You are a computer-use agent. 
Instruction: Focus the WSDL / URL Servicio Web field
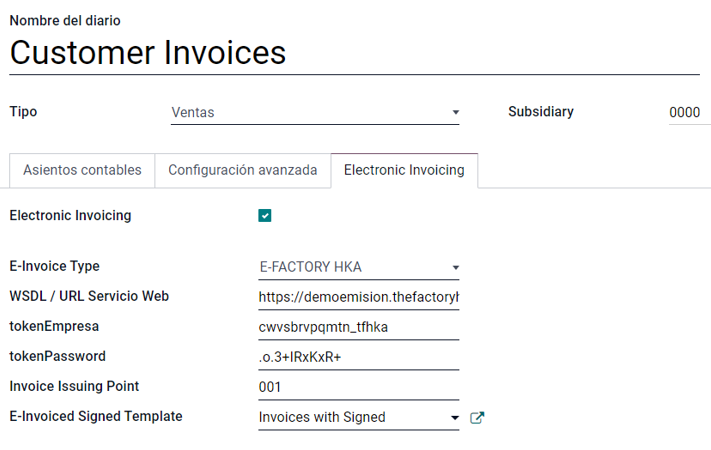tap(359, 297)
